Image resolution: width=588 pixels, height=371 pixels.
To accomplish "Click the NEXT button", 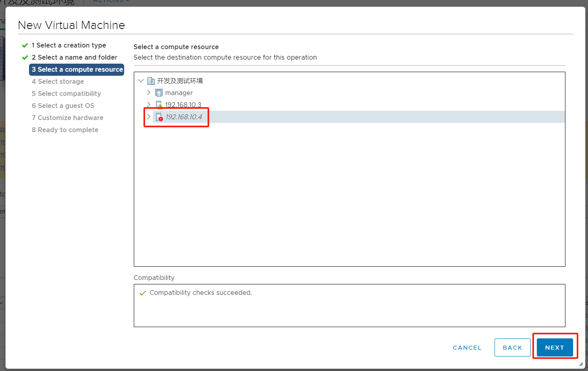I will pos(555,347).
